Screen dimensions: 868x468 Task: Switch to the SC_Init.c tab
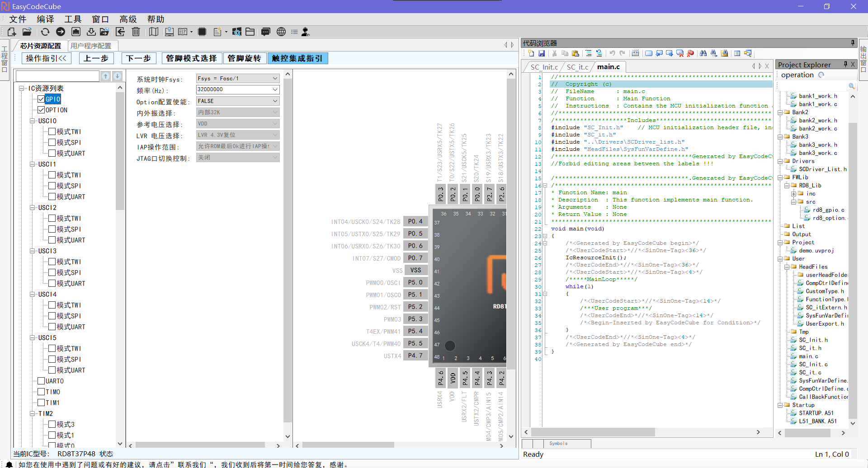coord(544,67)
